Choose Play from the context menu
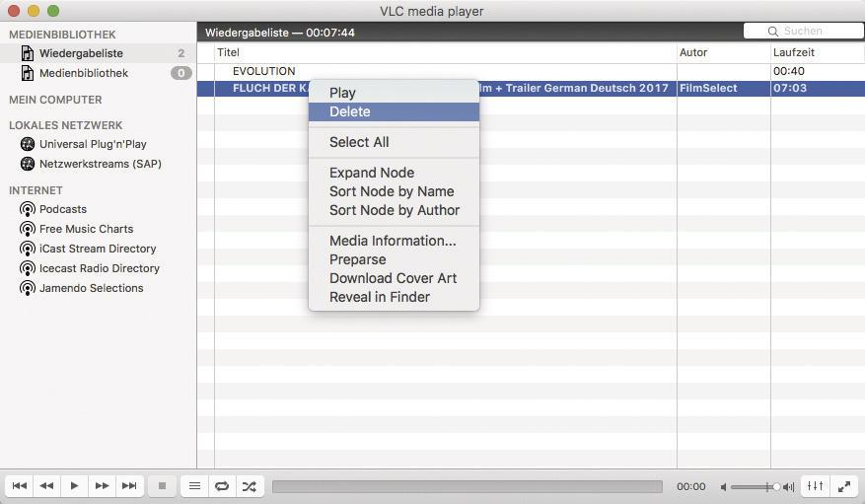Screen dimensions: 865x504 [394, 93]
